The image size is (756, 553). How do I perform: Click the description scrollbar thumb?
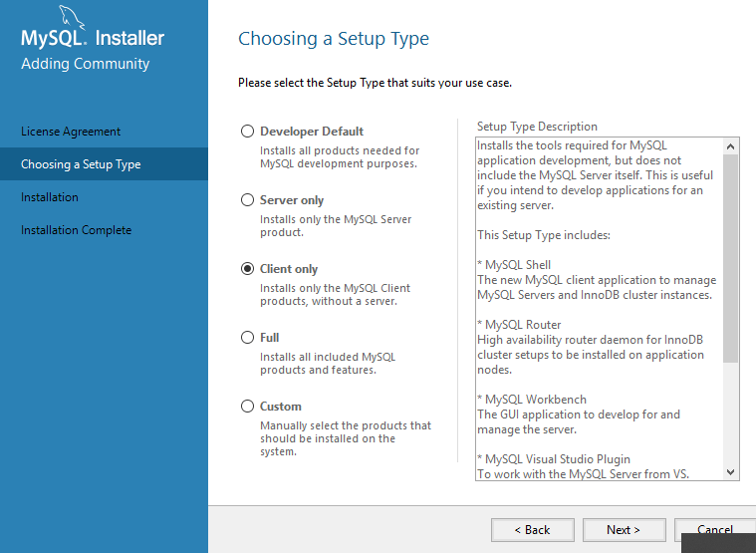pos(730,258)
